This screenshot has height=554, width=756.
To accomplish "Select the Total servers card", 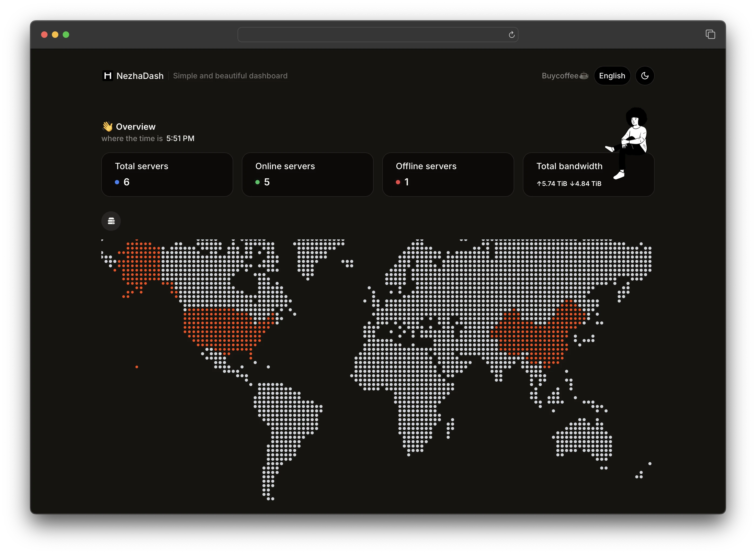I will (167, 174).
